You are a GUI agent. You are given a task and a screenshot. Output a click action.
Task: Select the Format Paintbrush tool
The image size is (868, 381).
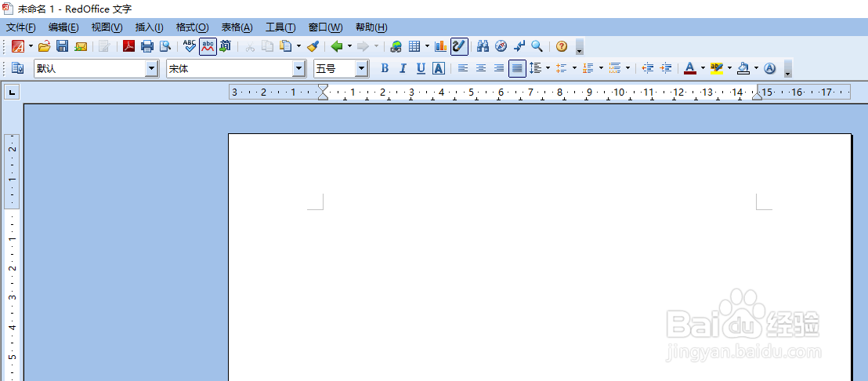point(313,46)
